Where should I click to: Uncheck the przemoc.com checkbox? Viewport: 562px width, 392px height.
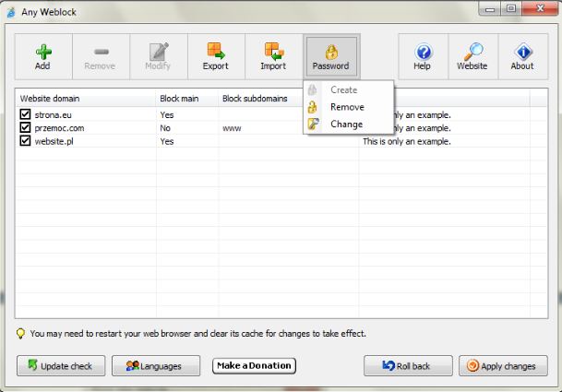click(25, 127)
